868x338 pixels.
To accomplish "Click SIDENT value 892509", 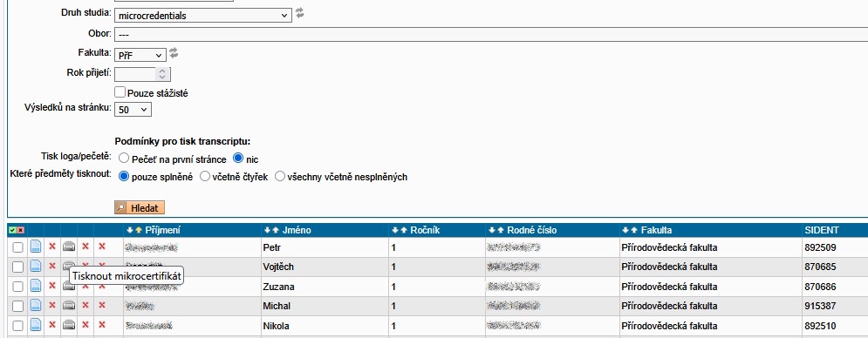I will 820,247.
